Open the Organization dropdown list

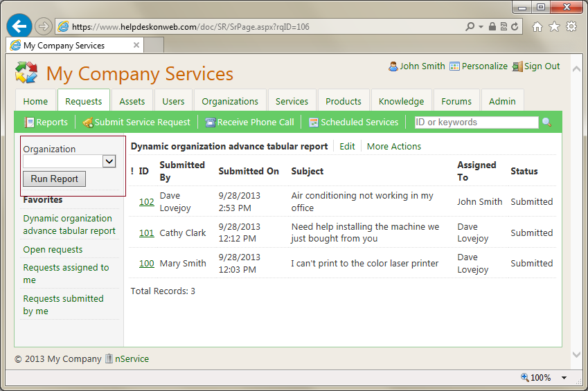(x=109, y=161)
